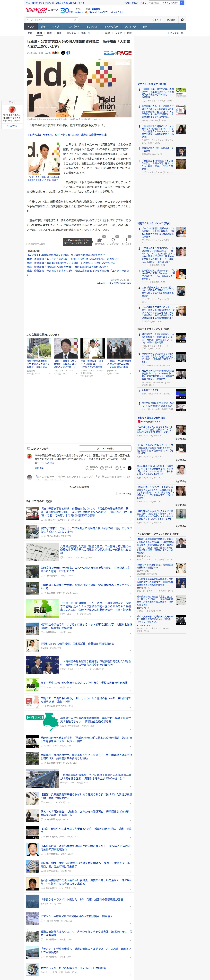Switch to the ライブ tab
Screen dimensions: 210x980
[x=56, y=27]
